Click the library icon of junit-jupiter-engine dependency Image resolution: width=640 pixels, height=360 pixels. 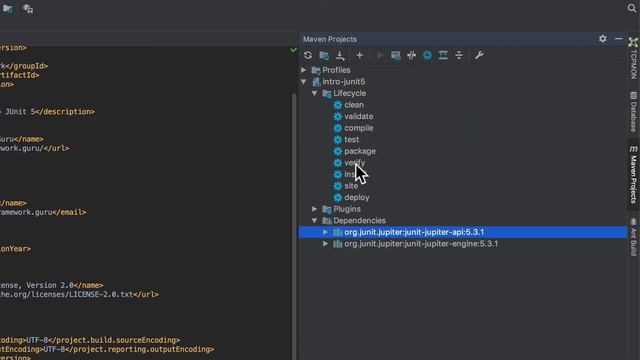(338, 244)
